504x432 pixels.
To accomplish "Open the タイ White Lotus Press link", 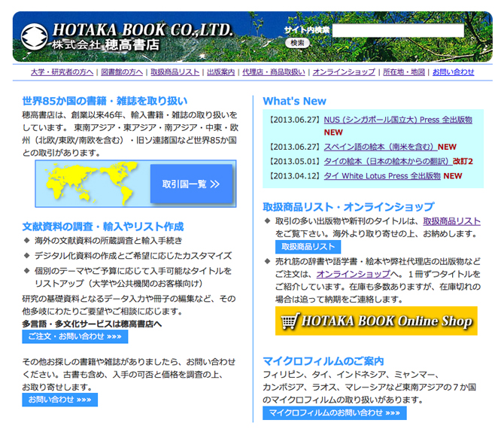I will point(382,176).
